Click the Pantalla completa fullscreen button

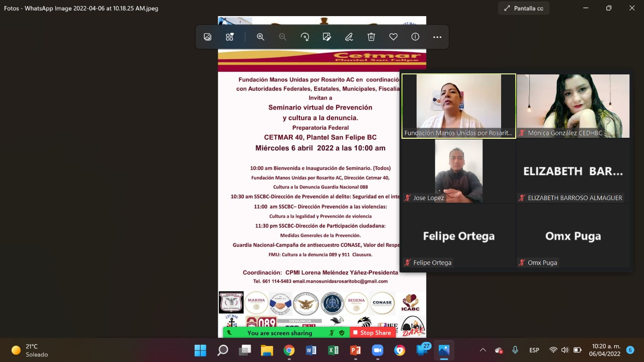click(x=524, y=8)
